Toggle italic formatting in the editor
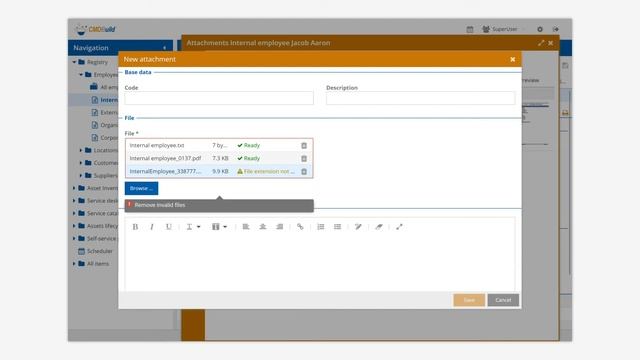 click(x=152, y=227)
